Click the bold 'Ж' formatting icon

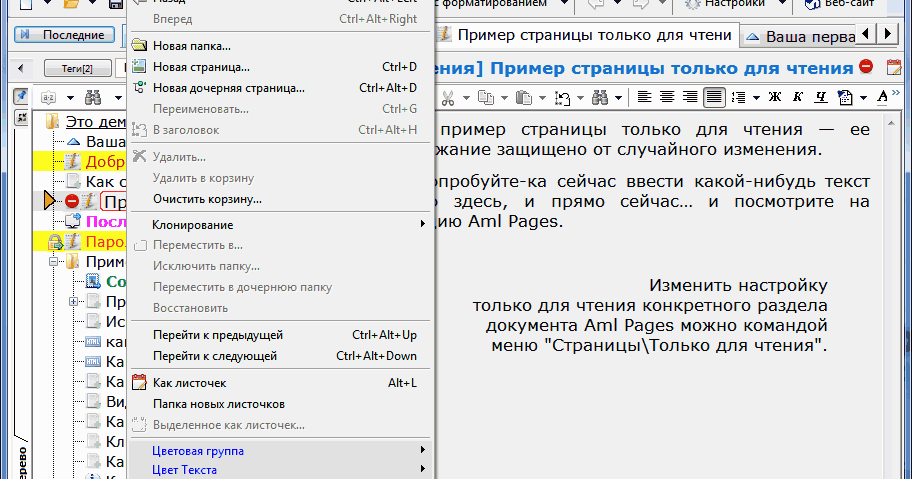click(x=774, y=97)
